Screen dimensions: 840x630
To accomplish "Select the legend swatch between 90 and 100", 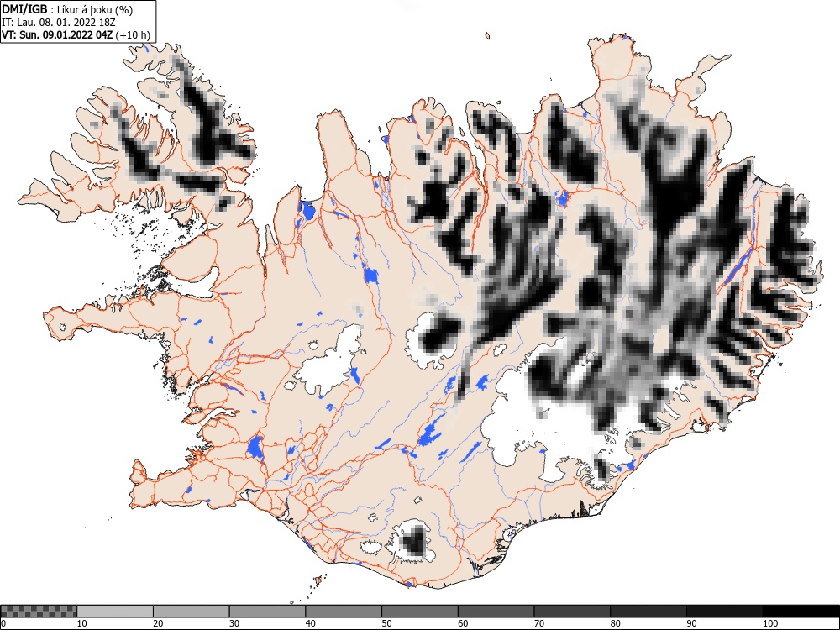I will 724,612.
